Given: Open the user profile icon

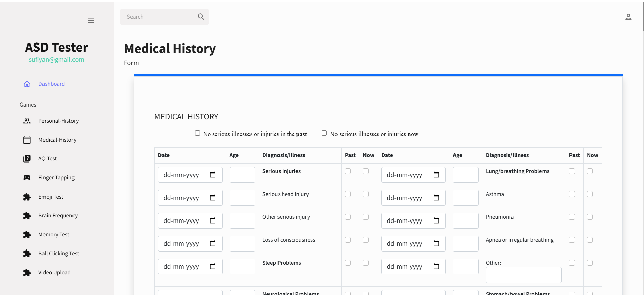Looking at the screenshot, I should click(628, 17).
